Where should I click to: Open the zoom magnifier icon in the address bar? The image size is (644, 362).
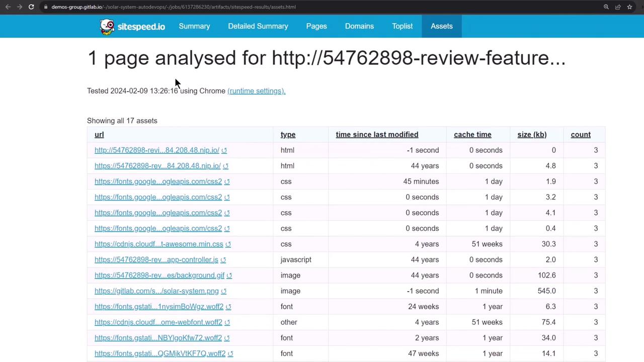[x=606, y=7]
